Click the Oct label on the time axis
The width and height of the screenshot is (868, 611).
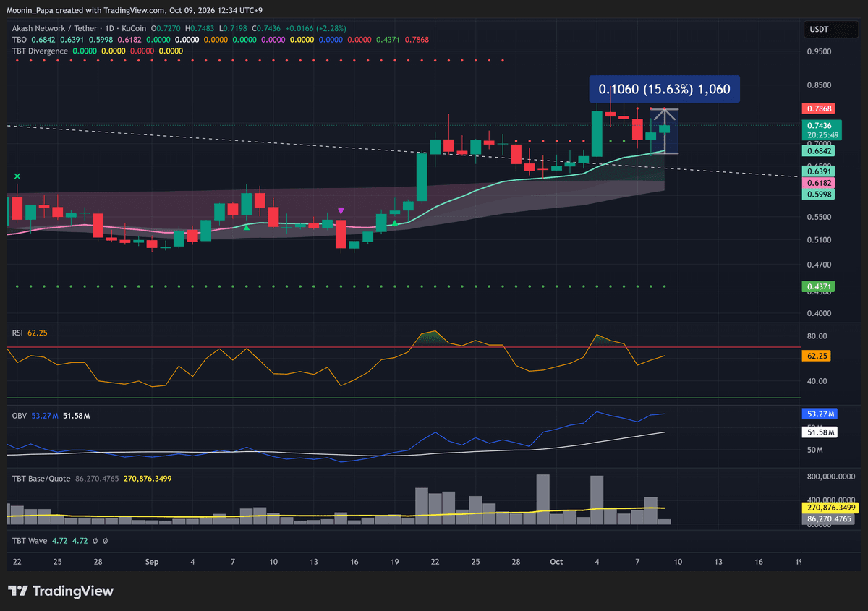pos(556,562)
